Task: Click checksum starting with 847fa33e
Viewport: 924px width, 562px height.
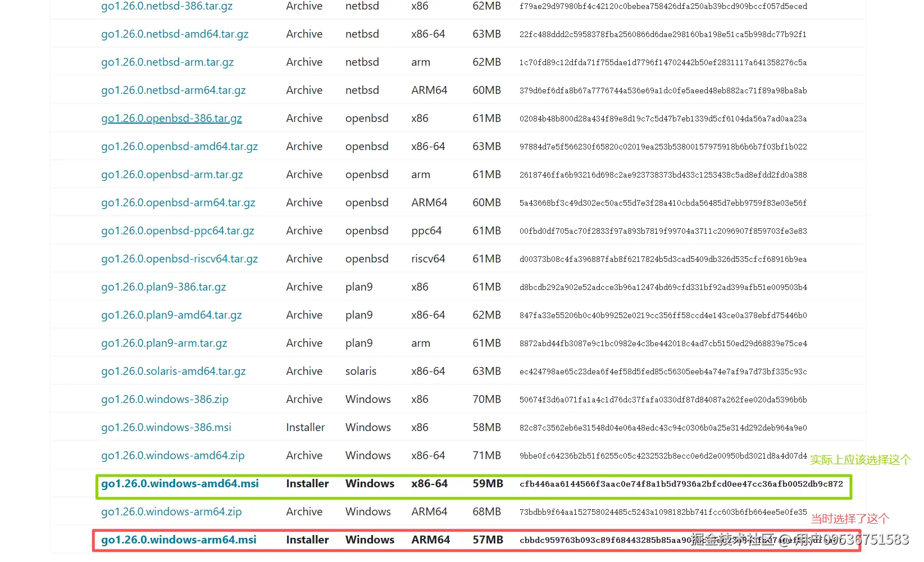Action: pos(663,315)
